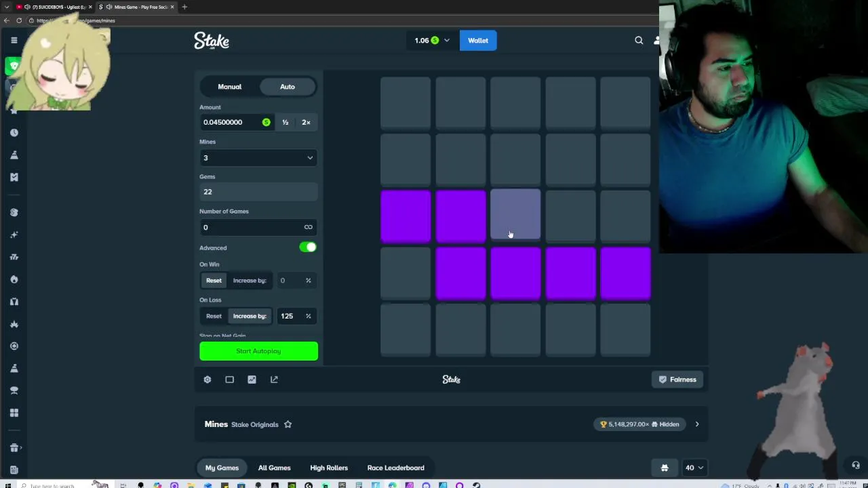868x488 pixels.
Task: Enable theatre mode rectangle icon
Action: tap(230, 380)
